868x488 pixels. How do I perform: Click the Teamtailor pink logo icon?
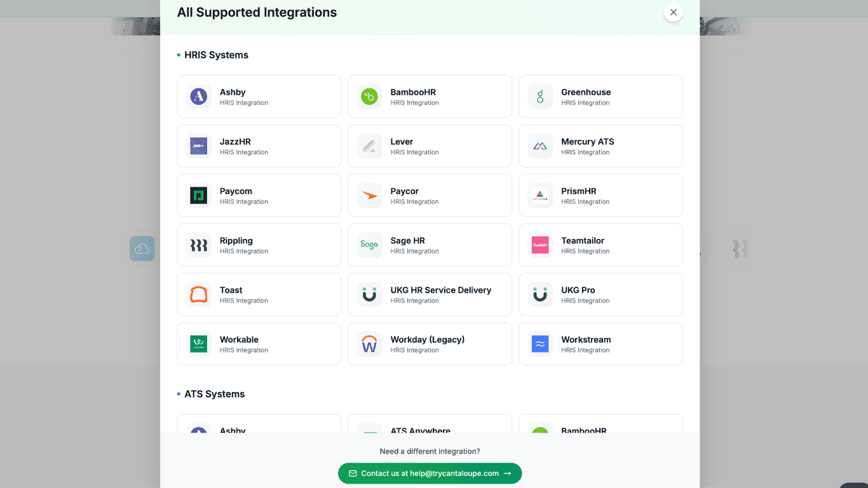click(540, 245)
